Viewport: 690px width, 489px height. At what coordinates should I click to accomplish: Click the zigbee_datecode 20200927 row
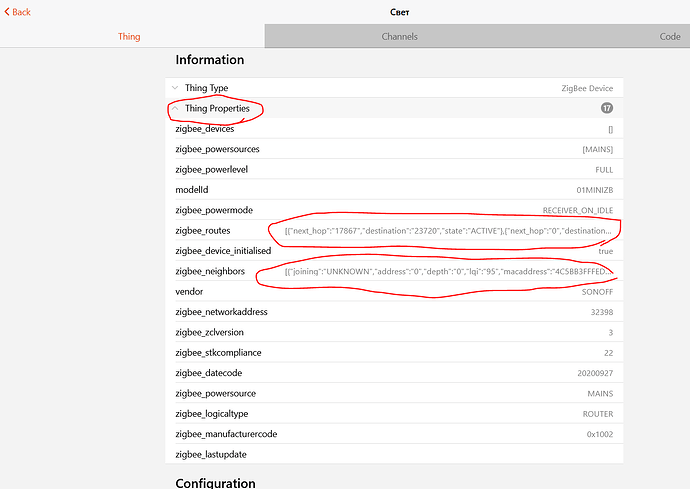coord(395,373)
